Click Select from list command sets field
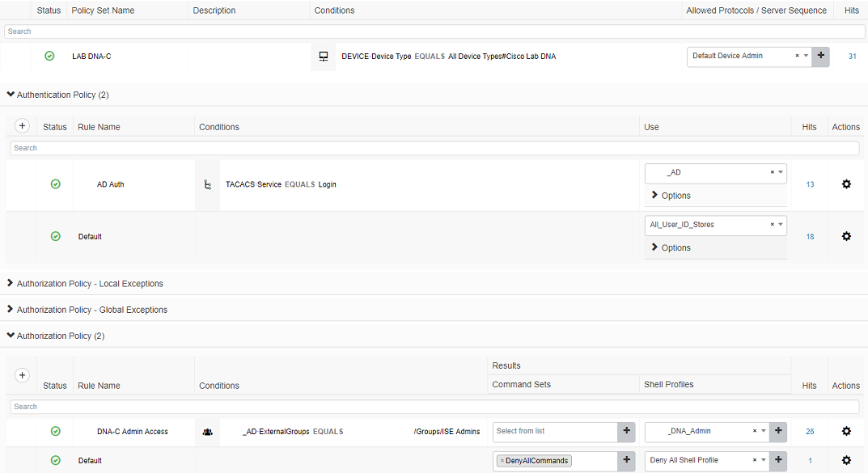 pyautogui.click(x=555, y=431)
